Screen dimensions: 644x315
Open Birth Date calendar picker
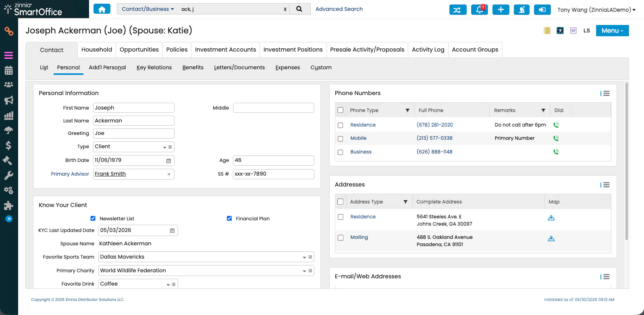pos(168,161)
